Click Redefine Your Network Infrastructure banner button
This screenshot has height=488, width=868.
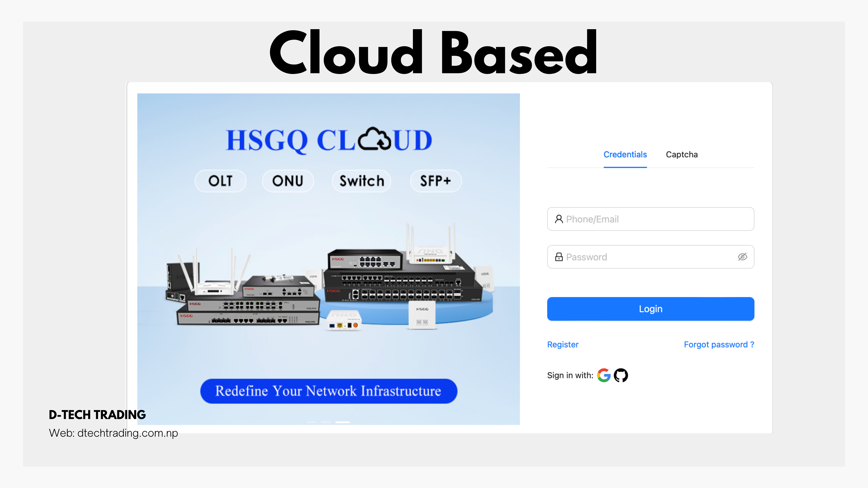pos(329,391)
